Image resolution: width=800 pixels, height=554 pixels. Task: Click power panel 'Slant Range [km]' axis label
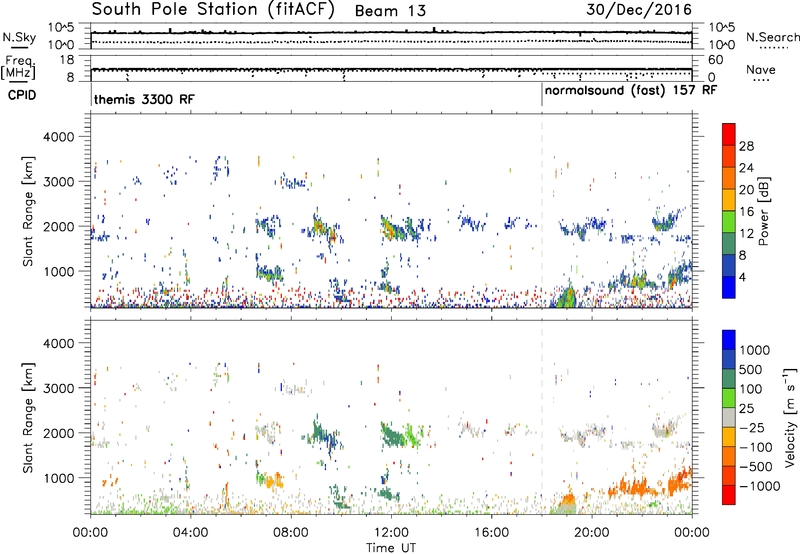coord(28,211)
